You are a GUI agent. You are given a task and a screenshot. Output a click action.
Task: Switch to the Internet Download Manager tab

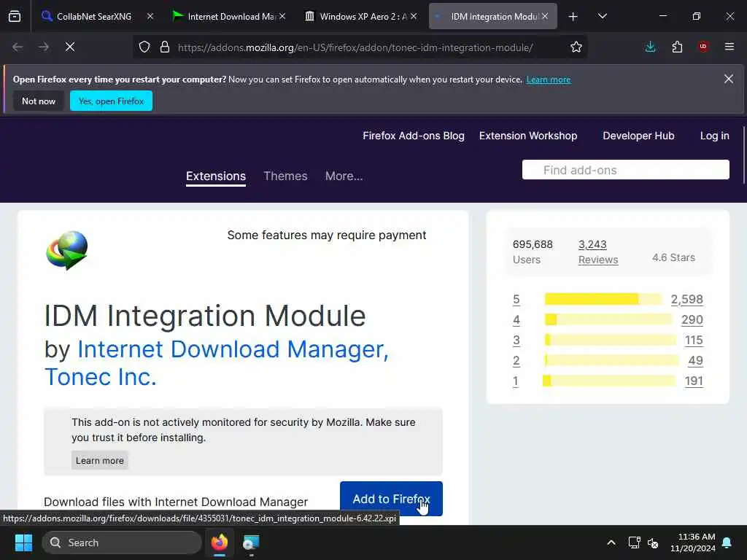(x=230, y=16)
